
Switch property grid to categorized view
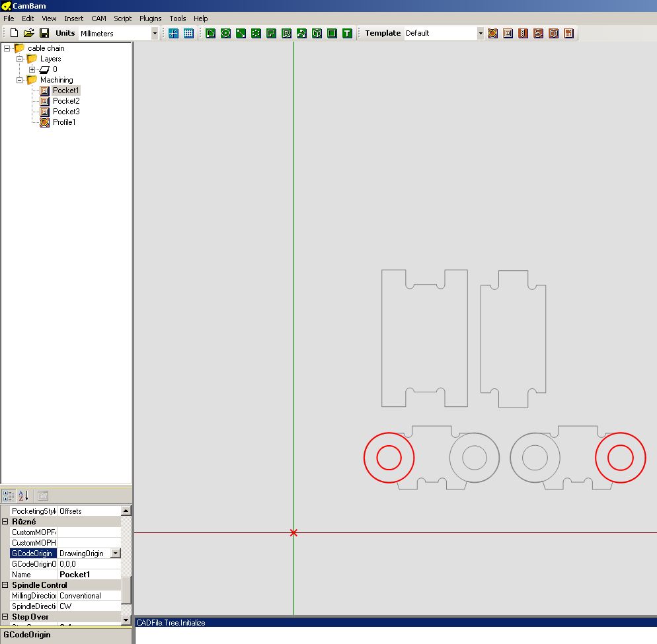point(9,495)
